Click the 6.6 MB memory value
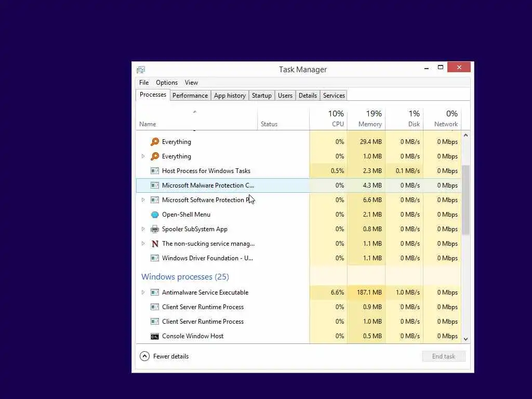This screenshot has width=532, height=399. pyautogui.click(x=372, y=200)
